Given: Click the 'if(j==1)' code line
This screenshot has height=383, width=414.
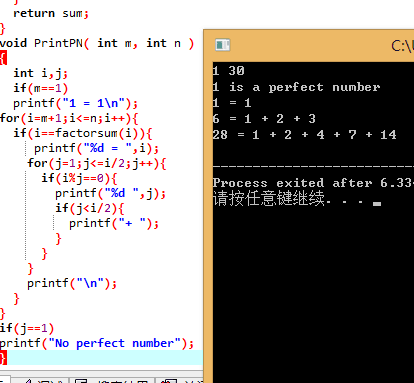Looking at the screenshot, I should pos(27,328).
